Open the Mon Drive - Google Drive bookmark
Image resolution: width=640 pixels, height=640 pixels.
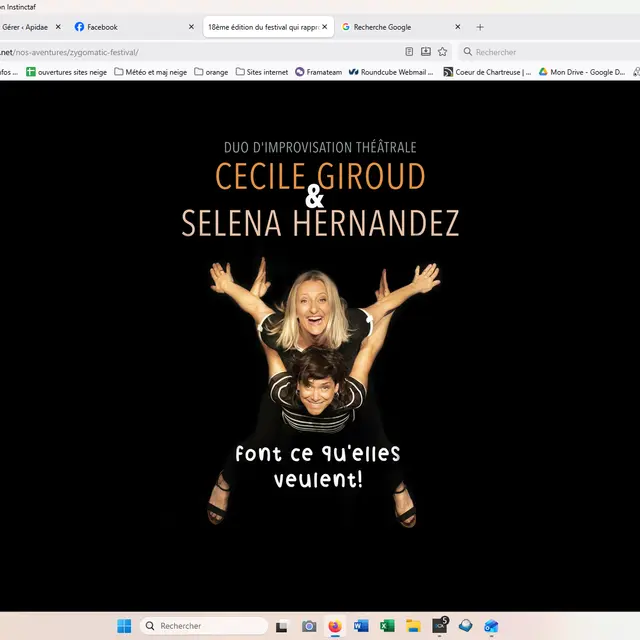tap(582, 72)
